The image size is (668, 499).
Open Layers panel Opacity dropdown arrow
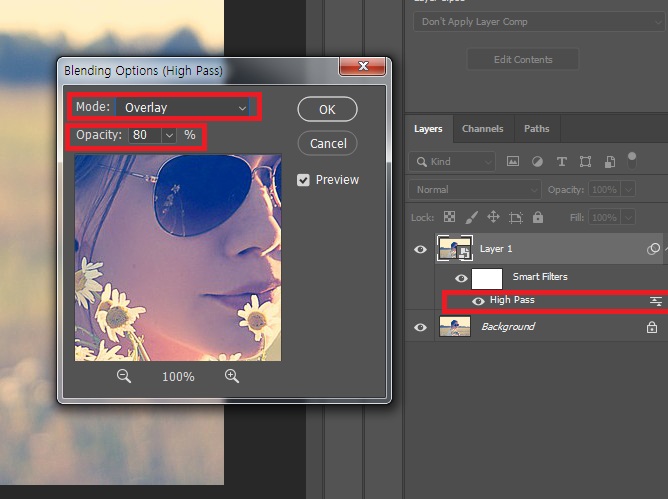tap(628, 190)
